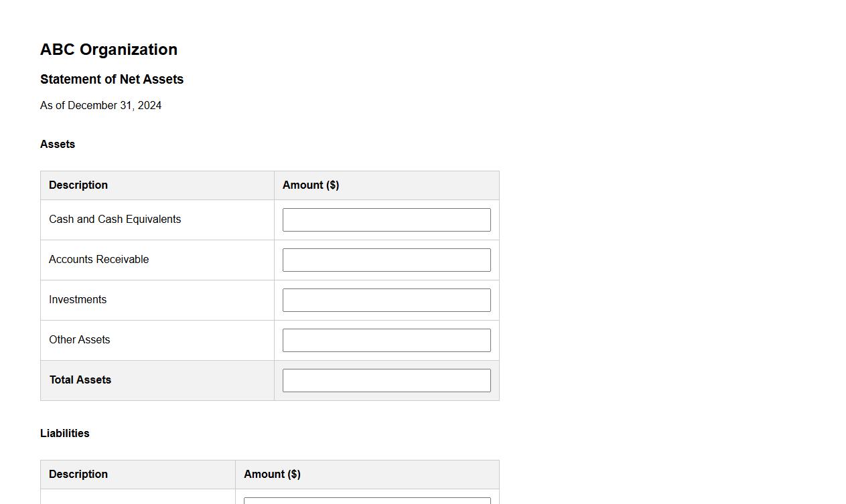The width and height of the screenshot is (846, 504).
Task: Click the Assets section heading
Action: pyautogui.click(x=58, y=144)
